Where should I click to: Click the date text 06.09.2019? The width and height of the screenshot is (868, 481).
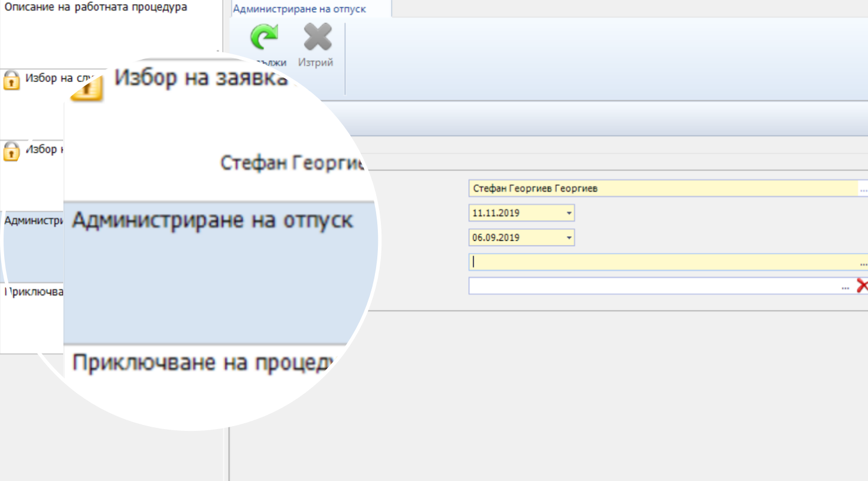click(496, 238)
